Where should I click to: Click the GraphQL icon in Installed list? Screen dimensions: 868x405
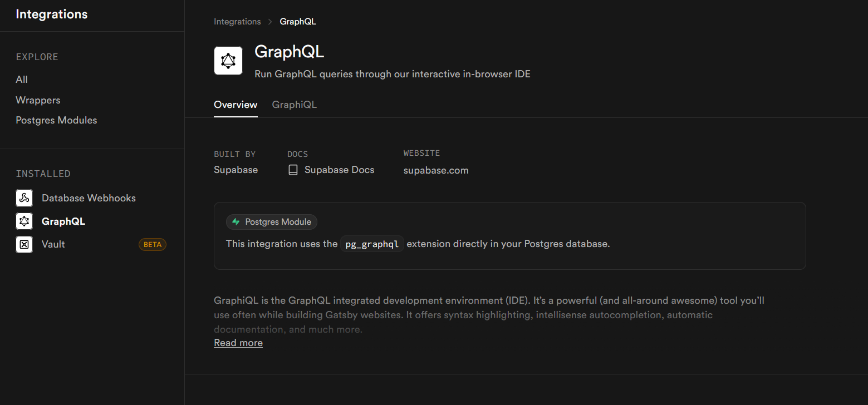[x=24, y=221]
